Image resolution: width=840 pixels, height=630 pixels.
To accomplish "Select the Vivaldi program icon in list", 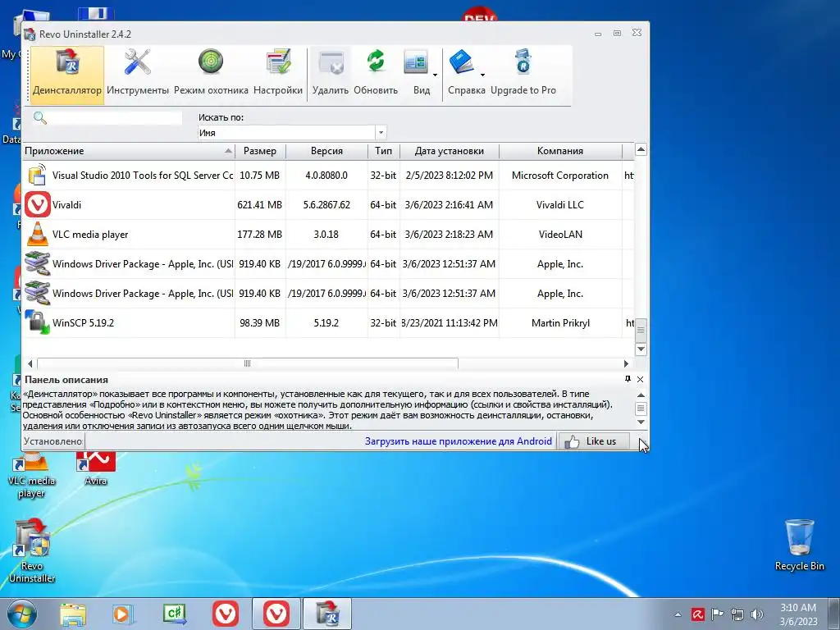I will click(x=38, y=204).
